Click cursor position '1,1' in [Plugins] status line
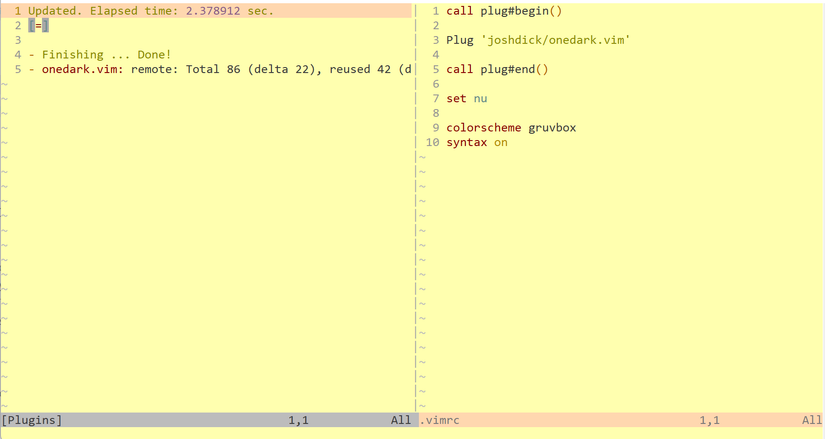The height and width of the screenshot is (439, 825). (298, 420)
